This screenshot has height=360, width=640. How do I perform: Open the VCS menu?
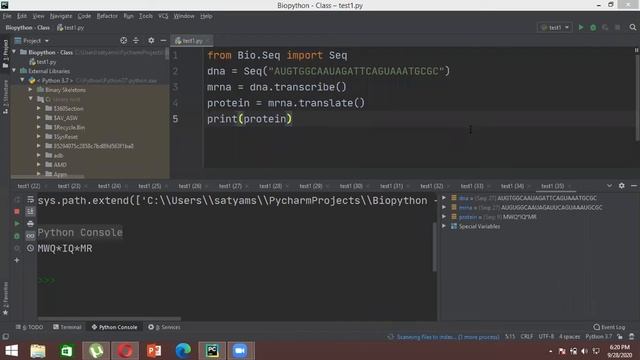(x=163, y=16)
